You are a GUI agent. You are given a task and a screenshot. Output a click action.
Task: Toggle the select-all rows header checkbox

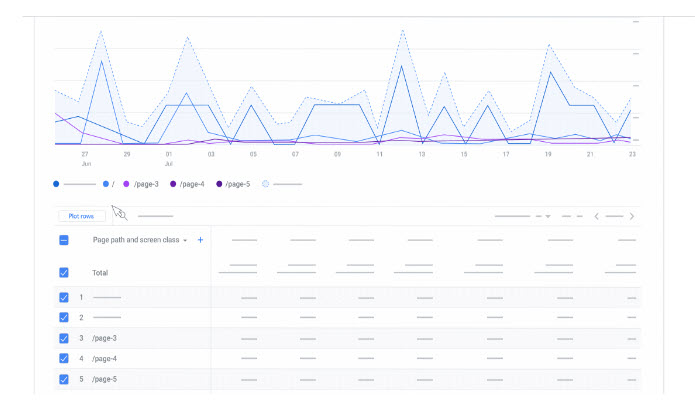point(64,240)
